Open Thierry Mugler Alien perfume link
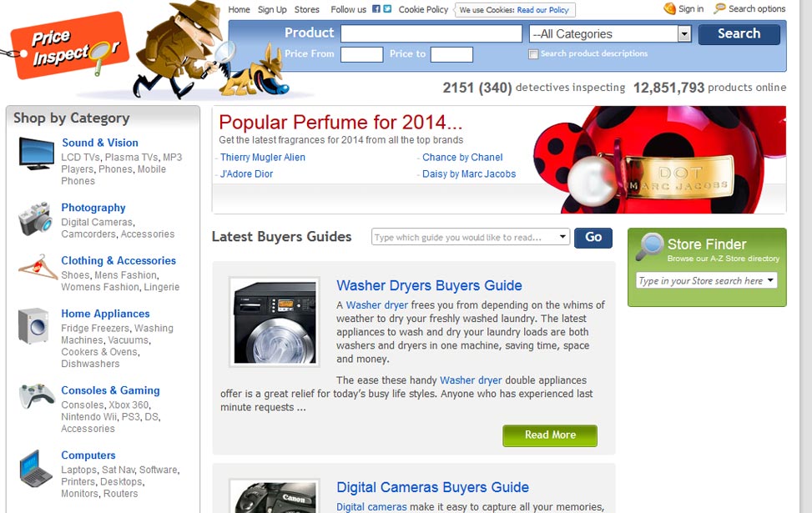Viewport: 812px width, 513px height. (263, 158)
